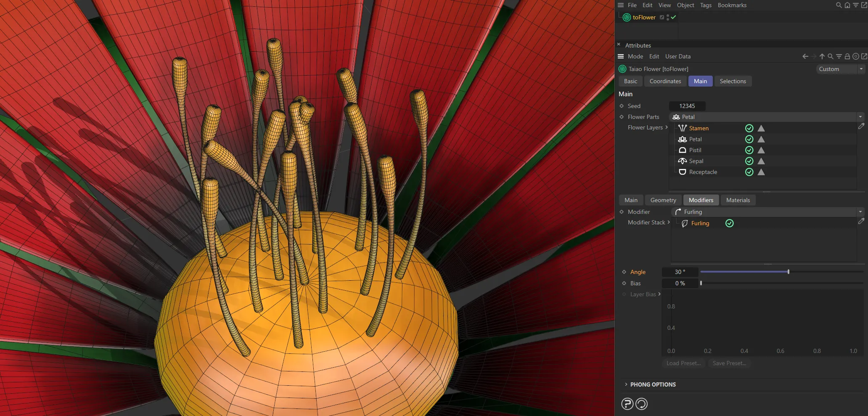Image resolution: width=868 pixels, height=416 pixels.
Task: Toggle the enable state of the toFlower object
Action: (x=673, y=17)
